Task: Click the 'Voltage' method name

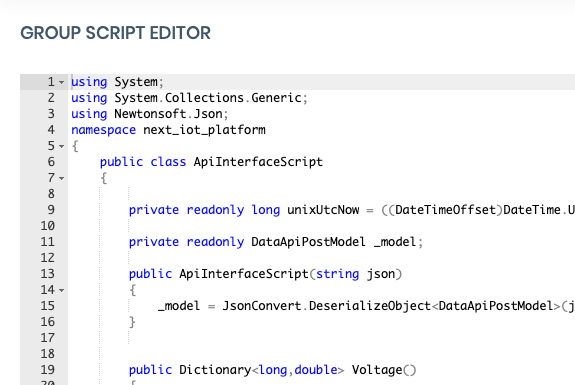Action: coord(377,370)
